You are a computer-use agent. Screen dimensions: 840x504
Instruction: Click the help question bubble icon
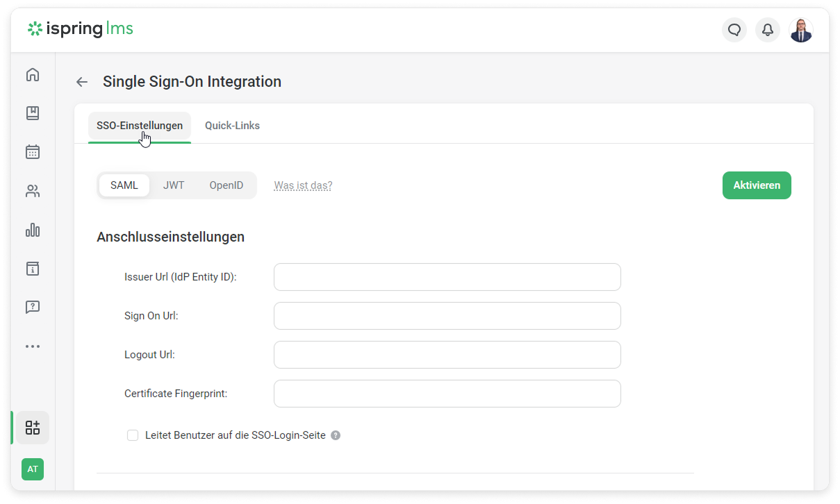33,307
